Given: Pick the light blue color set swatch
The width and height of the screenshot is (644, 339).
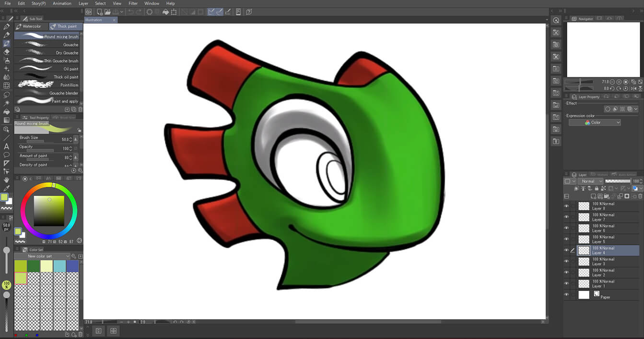Looking at the screenshot, I should click(59, 266).
